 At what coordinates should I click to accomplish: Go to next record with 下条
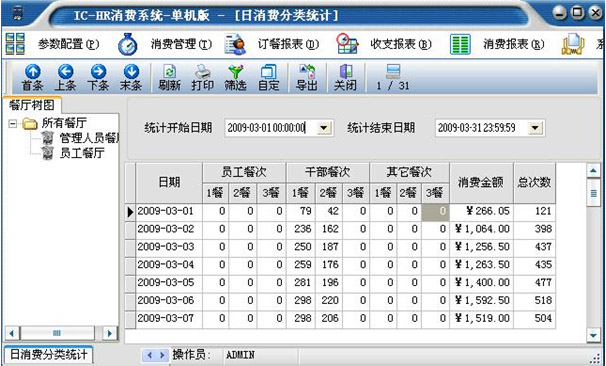click(98, 77)
